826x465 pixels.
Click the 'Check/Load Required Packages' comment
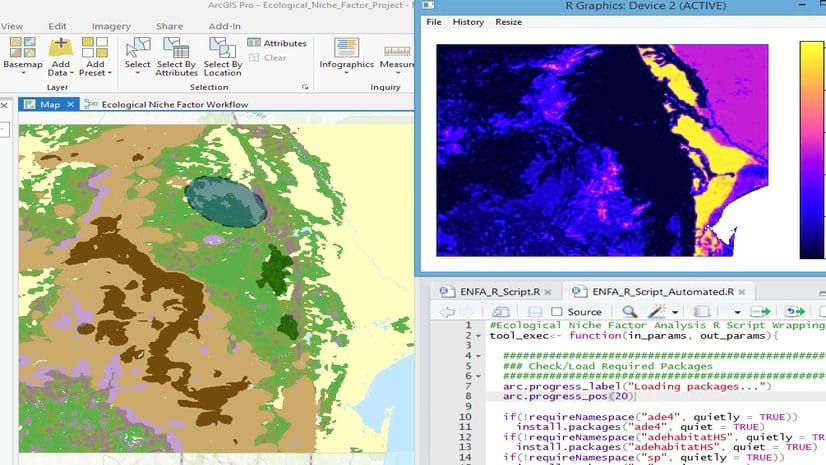pos(607,366)
